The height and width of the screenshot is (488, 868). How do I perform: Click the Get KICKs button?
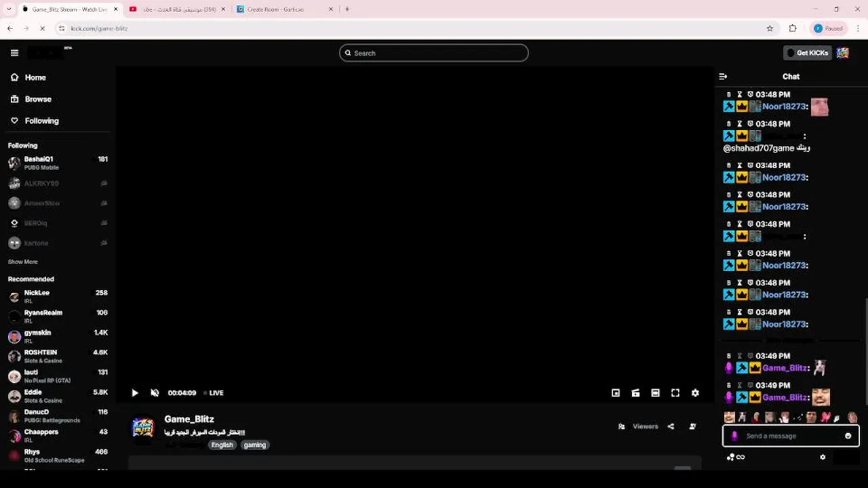(x=807, y=53)
